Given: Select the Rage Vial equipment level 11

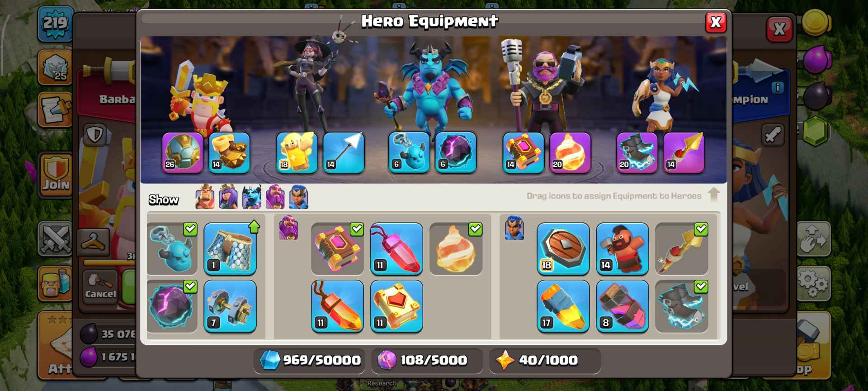Looking at the screenshot, I should point(337,306).
